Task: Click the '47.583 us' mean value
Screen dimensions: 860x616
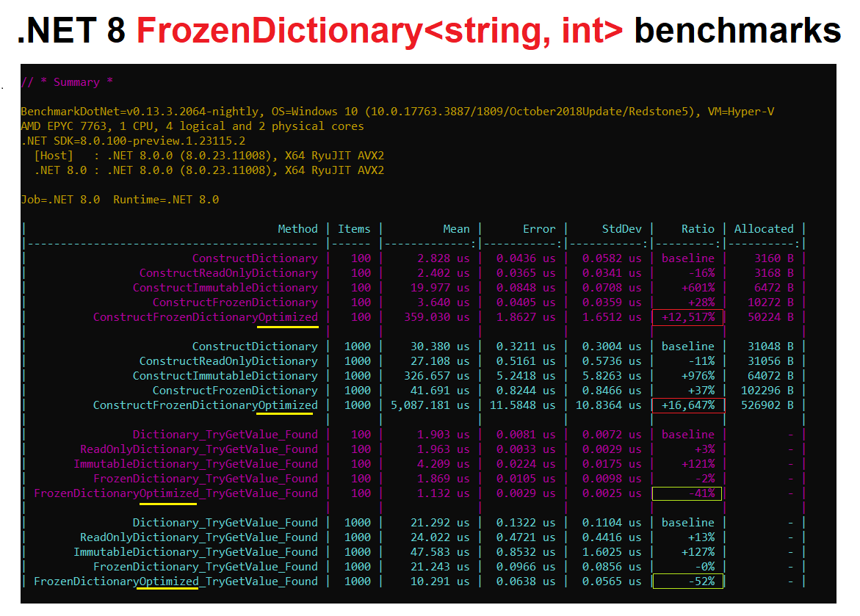Action: pyautogui.click(x=440, y=553)
